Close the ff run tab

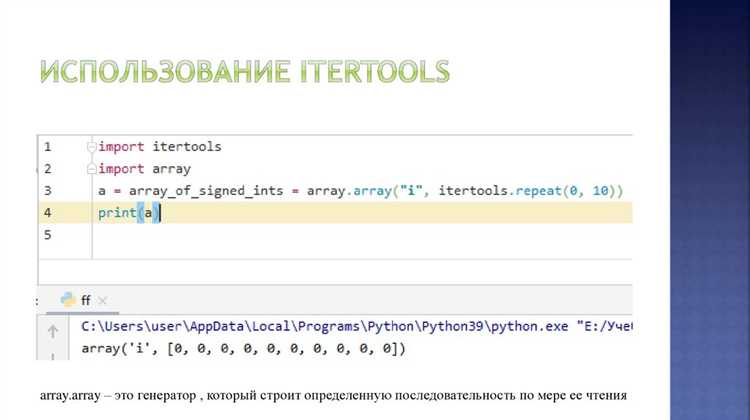click(x=102, y=301)
